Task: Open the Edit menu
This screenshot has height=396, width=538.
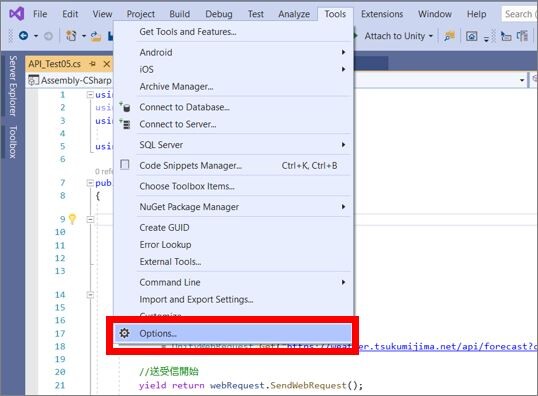Action: (x=70, y=14)
